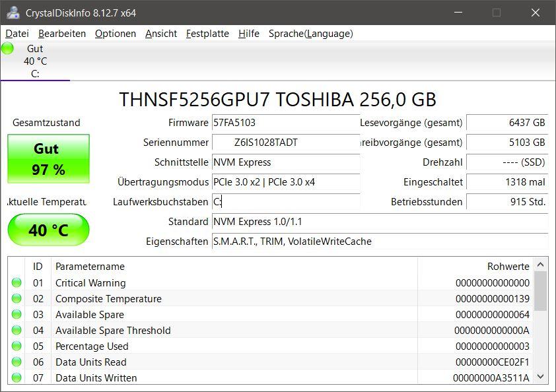The image size is (556, 392).
Task: Open the Datei menu
Action: point(17,34)
